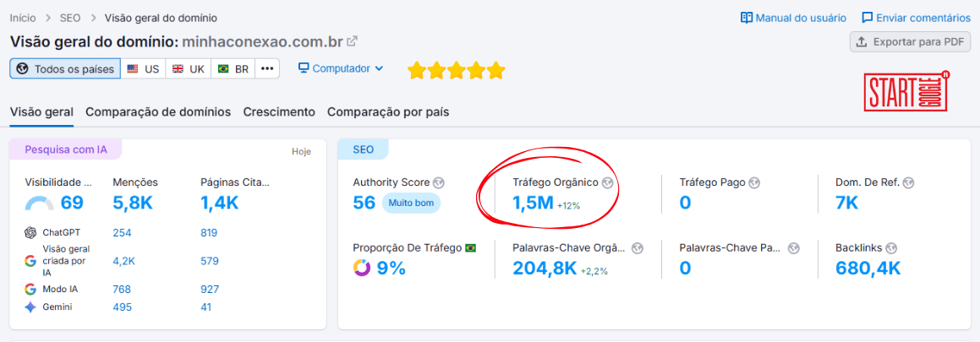Click the SEO breadcrumb link
This screenshot has width=980, height=342.
coord(71,18)
